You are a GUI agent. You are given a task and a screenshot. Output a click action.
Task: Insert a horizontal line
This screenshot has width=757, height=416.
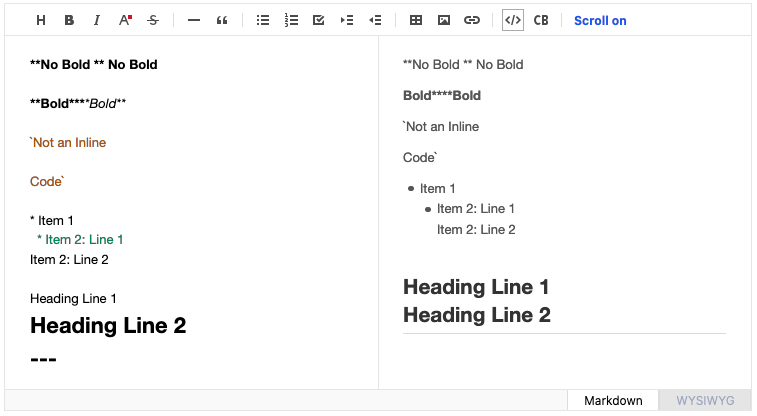pos(194,20)
